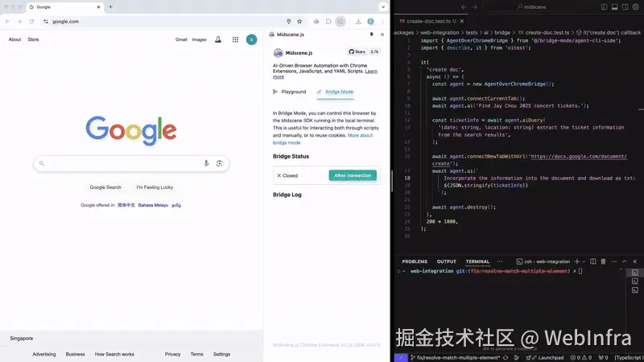Go forward in VS Code navigation history
644x362 pixels.
[x=474, y=7]
